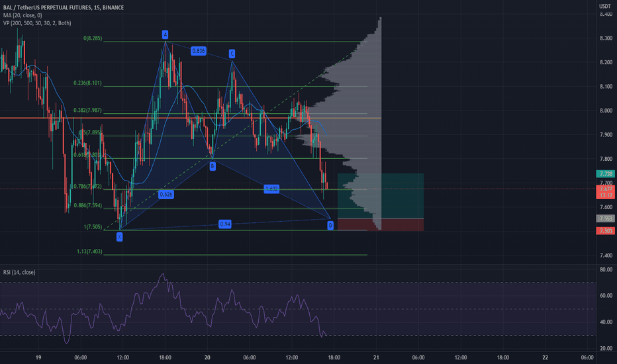Viewport: 617px width, 364px height.
Task: Click the 0.626 ratio label on XB leg
Action: click(166, 195)
